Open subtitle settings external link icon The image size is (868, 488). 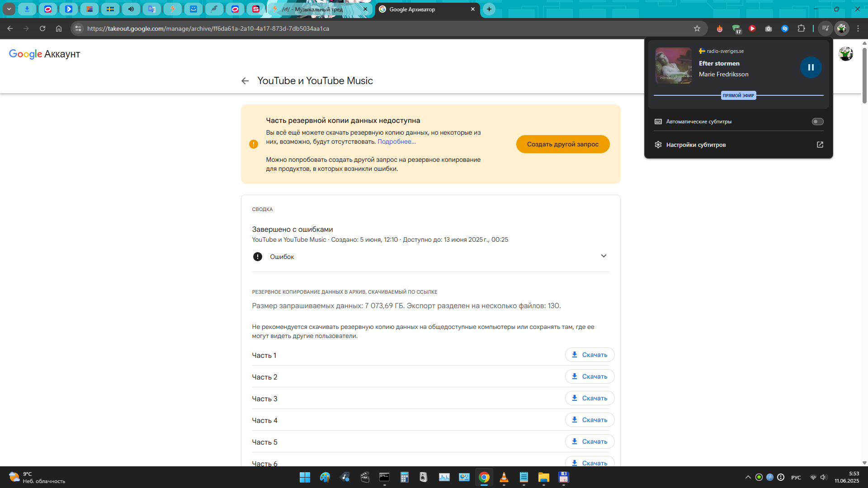point(820,145)
